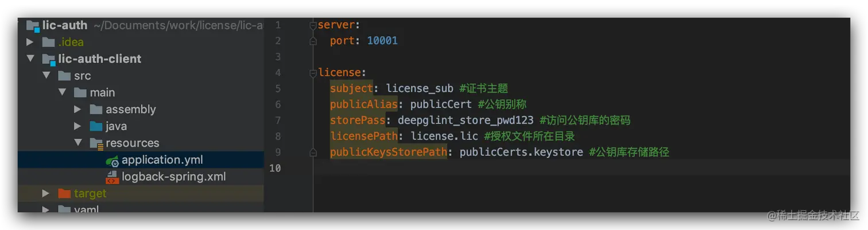Select the resources folder label
868x230 pixels.
(132, 143)
